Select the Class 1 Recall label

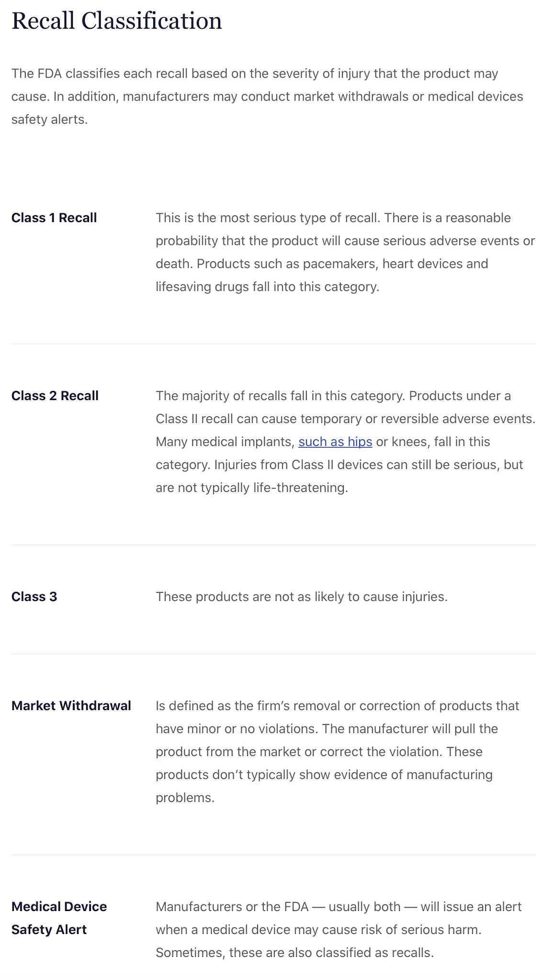click(x=54, y=218)
